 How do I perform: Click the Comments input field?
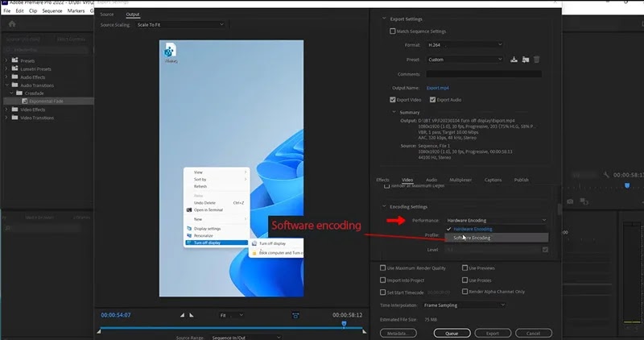pos(484,74)
